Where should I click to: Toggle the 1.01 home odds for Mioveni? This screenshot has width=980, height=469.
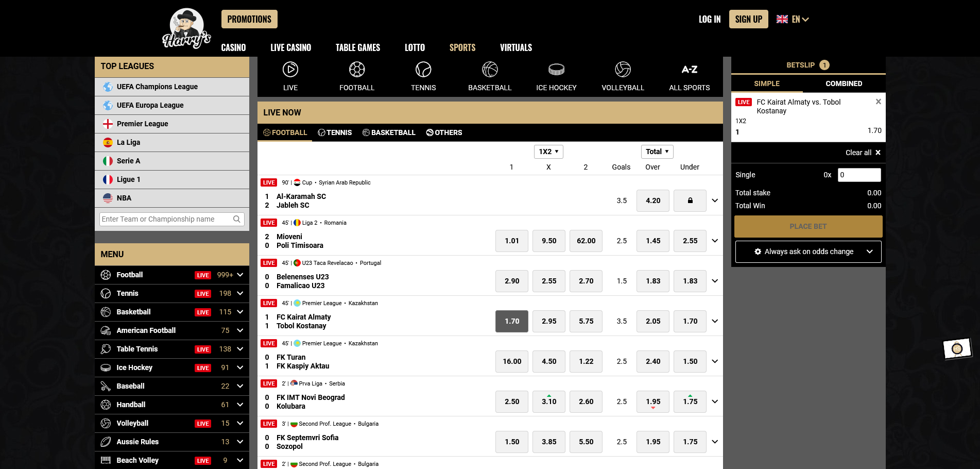pyautogui.click(x=511, y=241)
